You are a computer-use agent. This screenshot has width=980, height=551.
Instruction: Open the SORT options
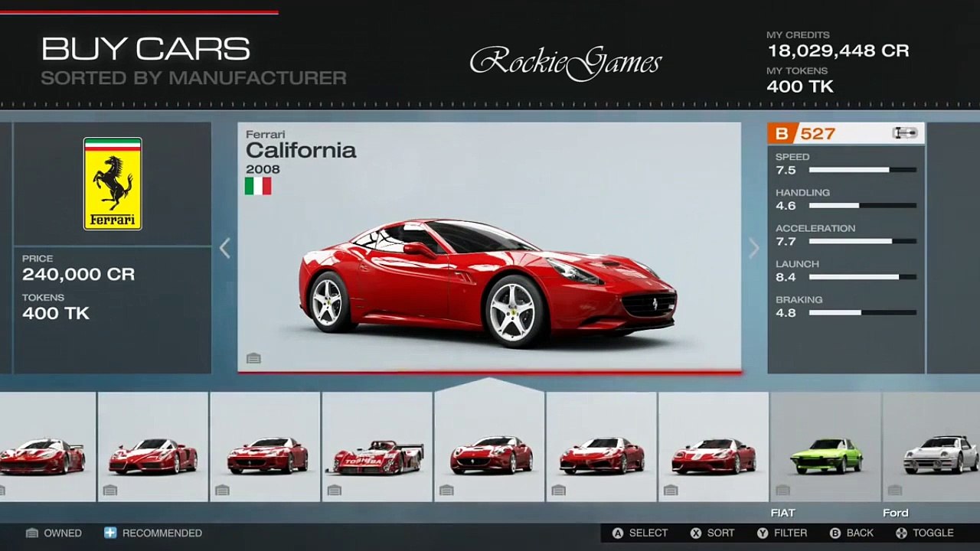tap(721, 533)
